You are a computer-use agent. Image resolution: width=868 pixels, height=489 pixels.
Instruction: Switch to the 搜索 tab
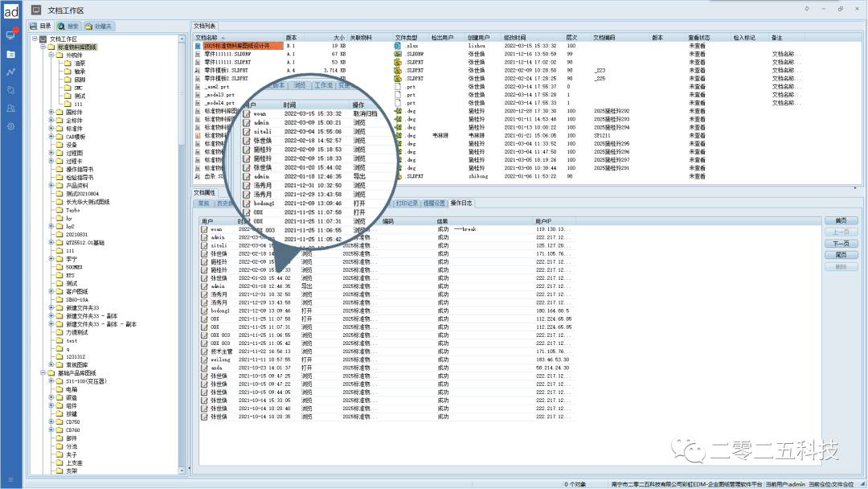point(69,27)
